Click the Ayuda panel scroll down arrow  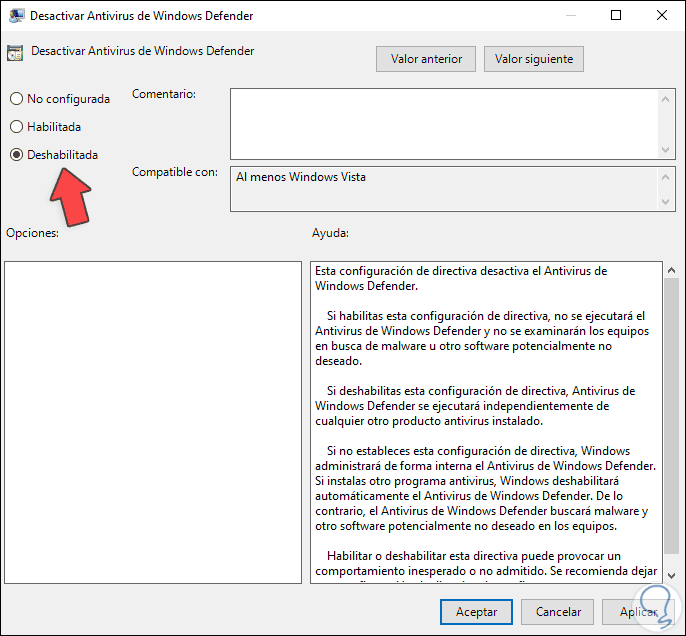tap(671, 576)
